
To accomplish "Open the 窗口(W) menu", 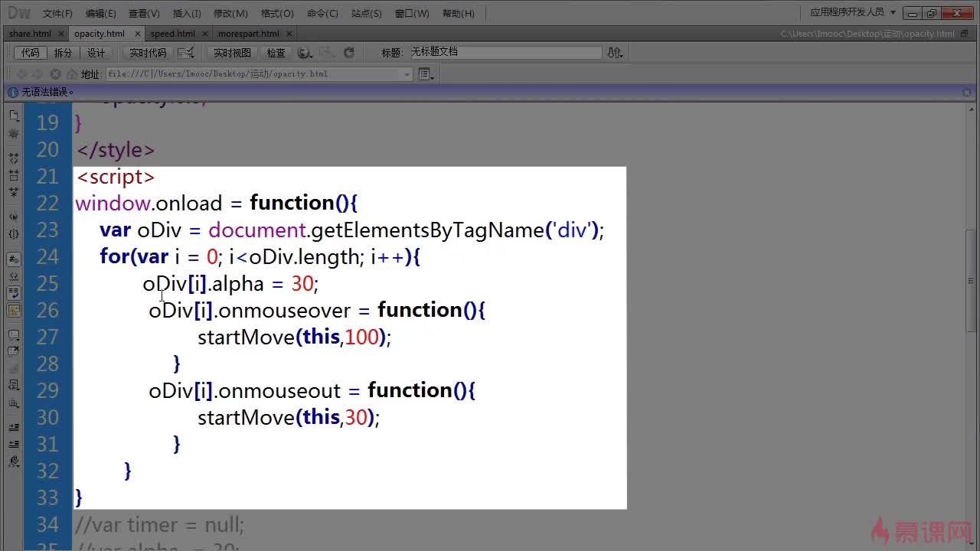I will click(412, 13).
